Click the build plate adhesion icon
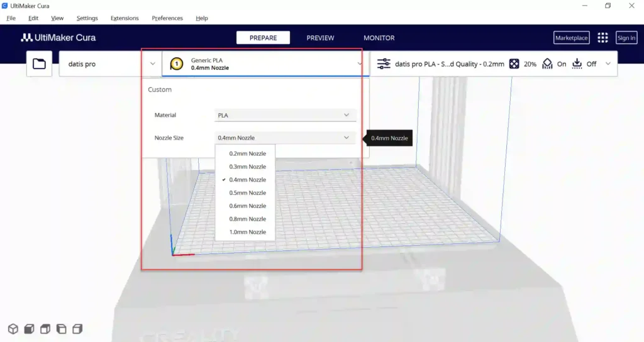 (x=577, y=63)
